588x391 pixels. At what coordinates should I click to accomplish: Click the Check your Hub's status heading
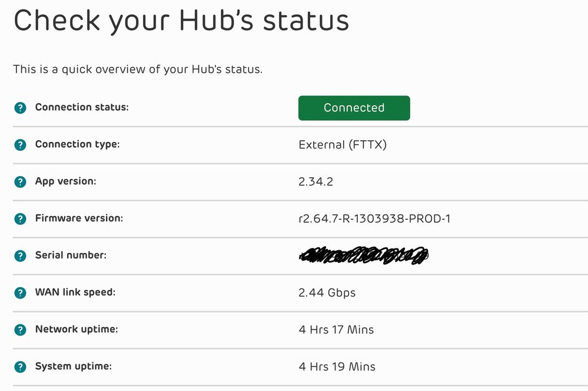click(x=181, y=21)
